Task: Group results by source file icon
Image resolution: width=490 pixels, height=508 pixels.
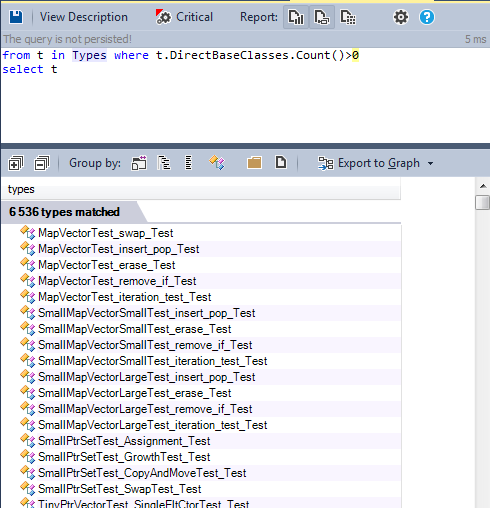Action: (x=281, y=163)
